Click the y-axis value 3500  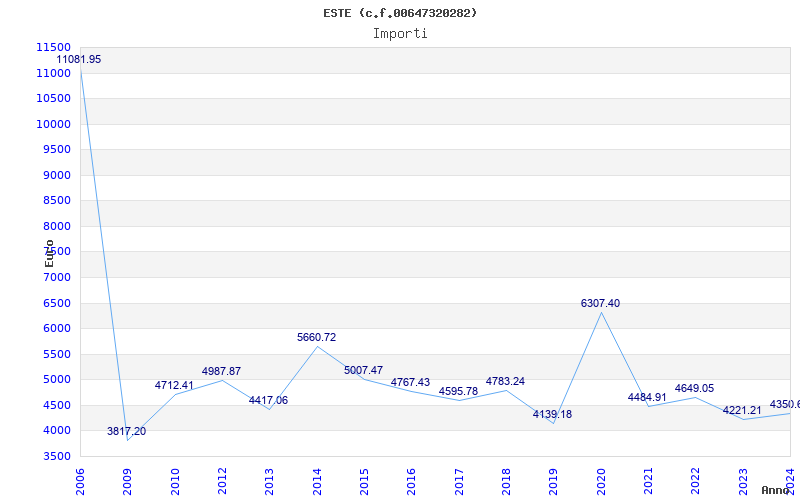tap(57, 456)
